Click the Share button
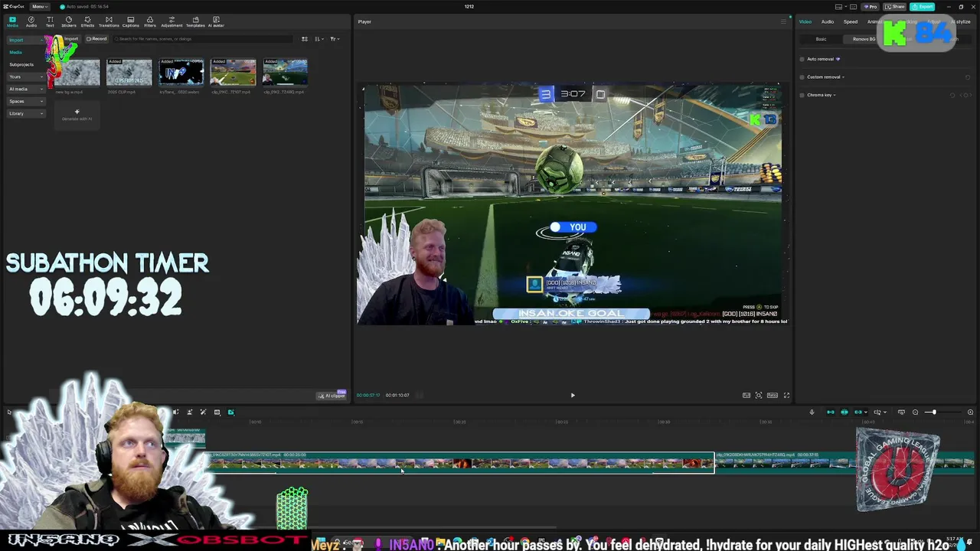 tap(894, 7)
